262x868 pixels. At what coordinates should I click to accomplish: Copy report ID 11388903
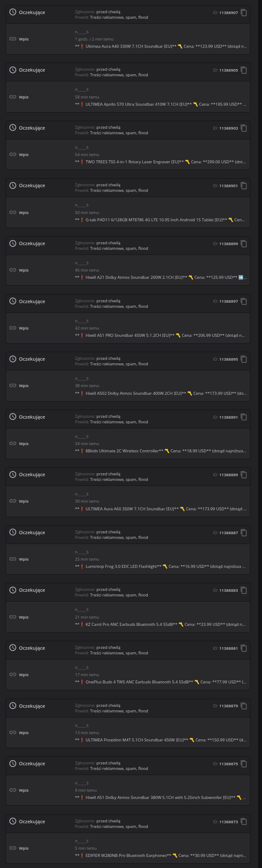click(244, 128)
